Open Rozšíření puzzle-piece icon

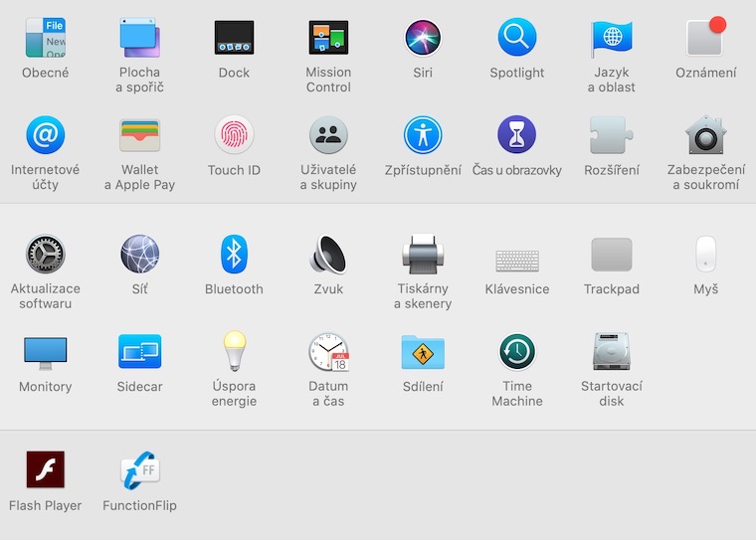[612, 135]
